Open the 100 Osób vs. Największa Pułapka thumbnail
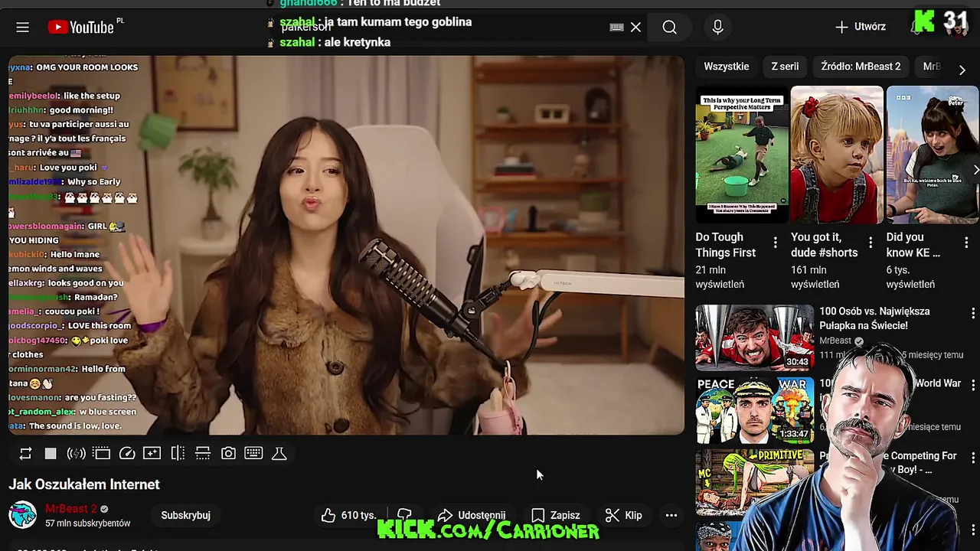Screen dimensions: 980x551 [755, 337]
